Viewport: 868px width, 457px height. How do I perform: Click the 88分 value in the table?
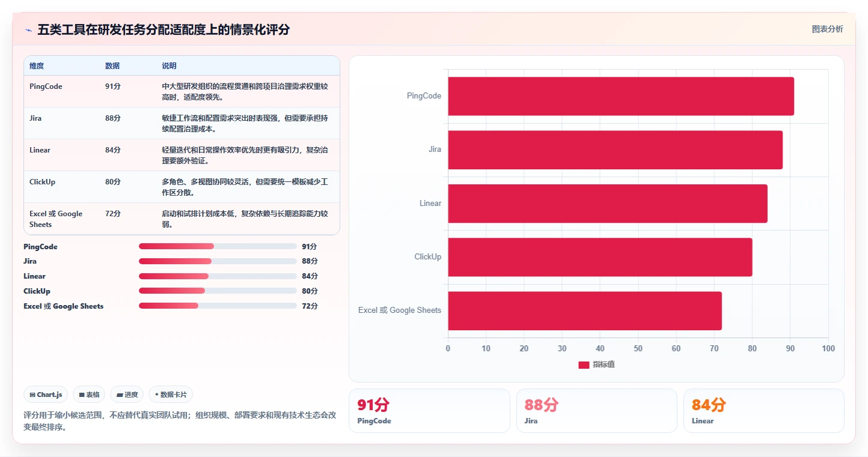[x=113, y=118]
